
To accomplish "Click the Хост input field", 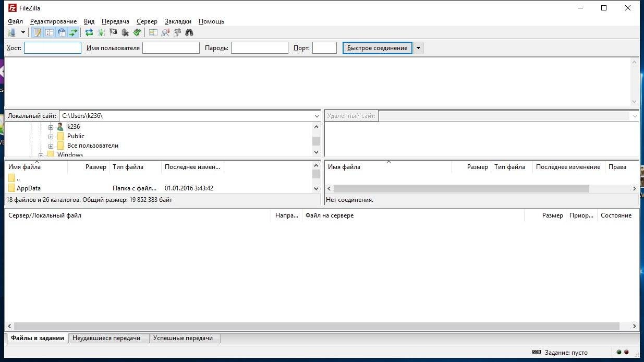I will click(x=53, y=48).
